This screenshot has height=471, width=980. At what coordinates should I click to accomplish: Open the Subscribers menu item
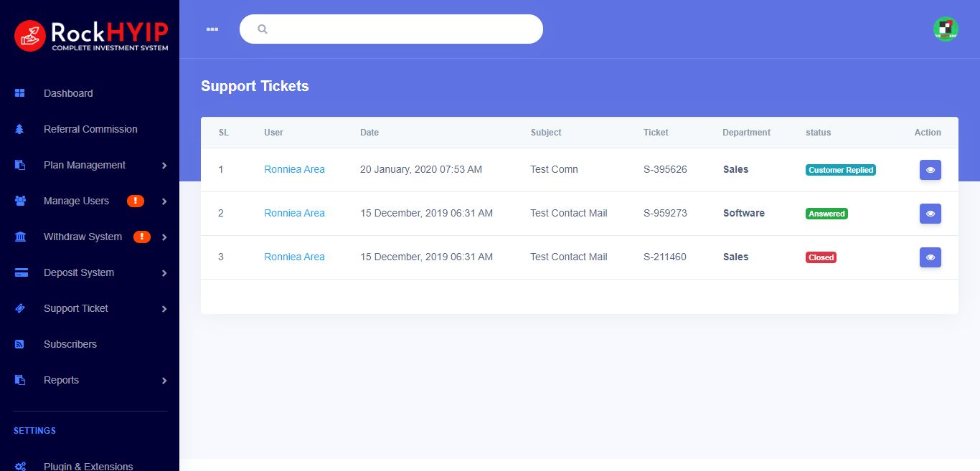tap(70, 344)
